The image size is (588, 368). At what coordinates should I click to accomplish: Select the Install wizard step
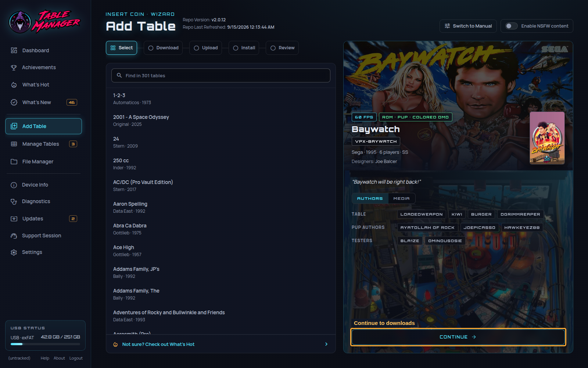244,48
